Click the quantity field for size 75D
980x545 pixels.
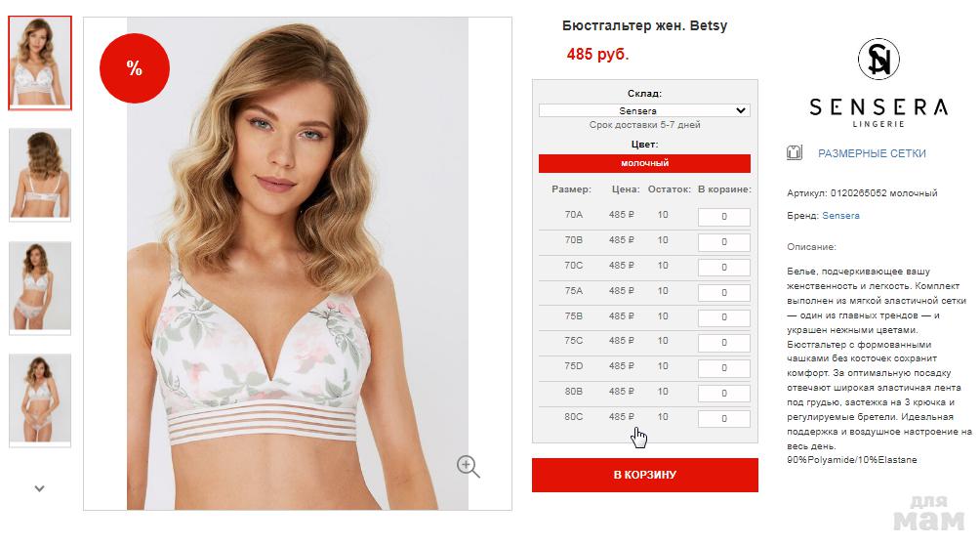723,368
